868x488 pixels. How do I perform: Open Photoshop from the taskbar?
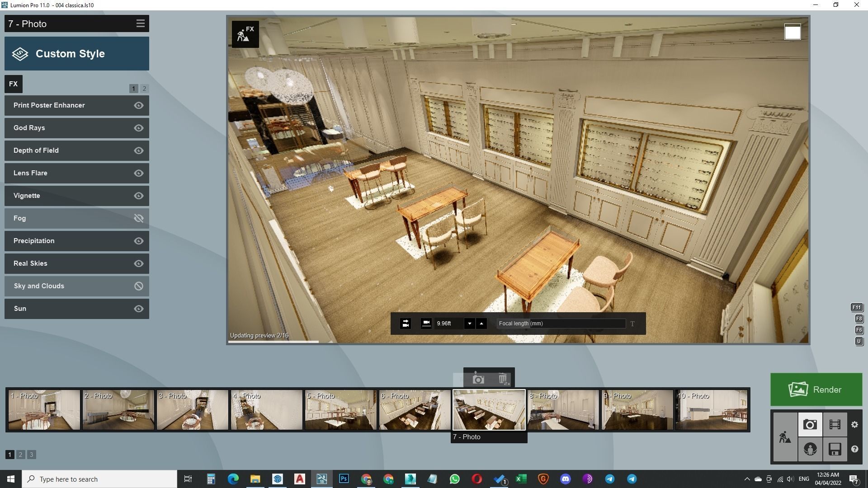(344, 479)
